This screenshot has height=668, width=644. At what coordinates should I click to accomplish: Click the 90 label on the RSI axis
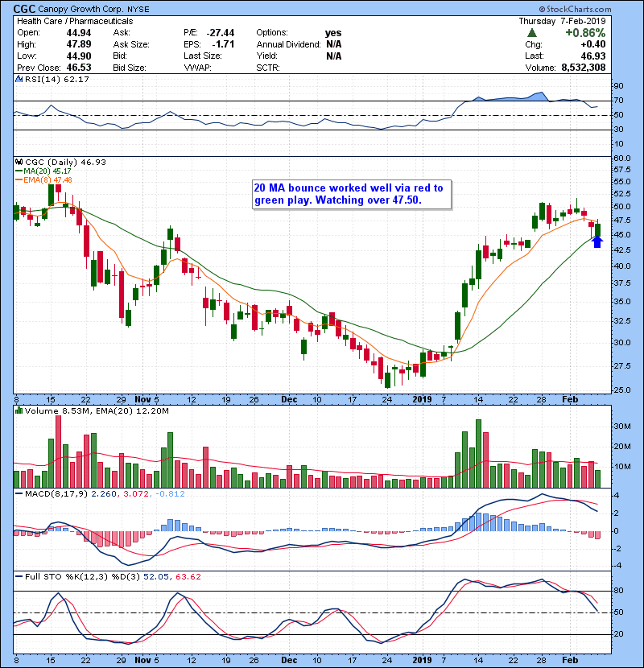click(618, 85)
